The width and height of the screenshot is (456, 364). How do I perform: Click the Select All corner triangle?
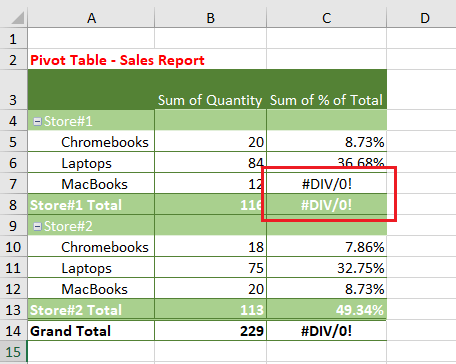(x=17, y=18)
